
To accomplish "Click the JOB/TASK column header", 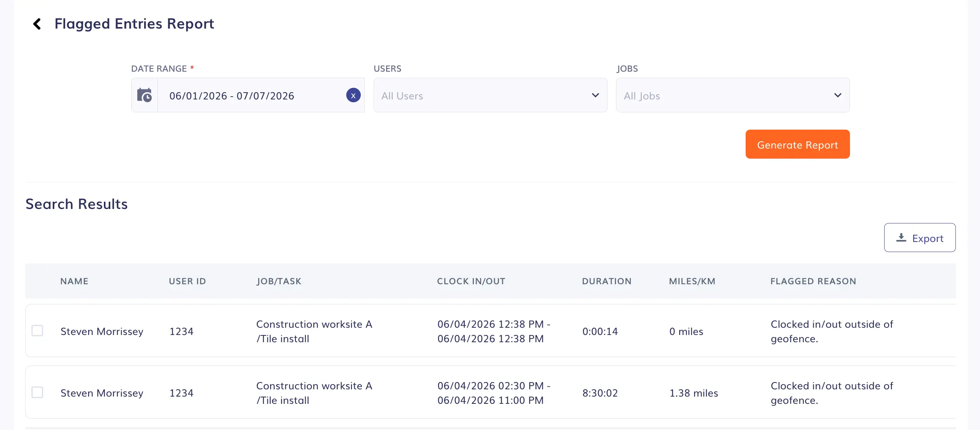I will [x=279, y=281].
